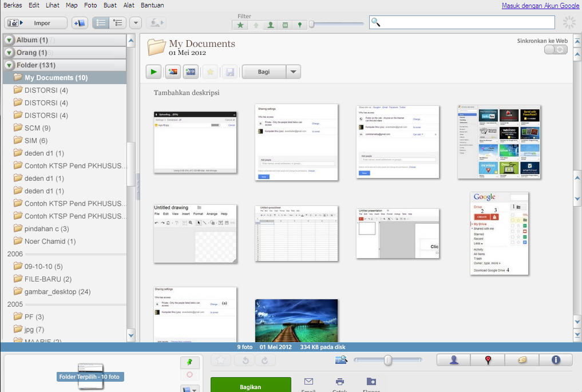Open the folder view options dropdown arrow
The image size is (582, 392).
[x=136, y=23]
